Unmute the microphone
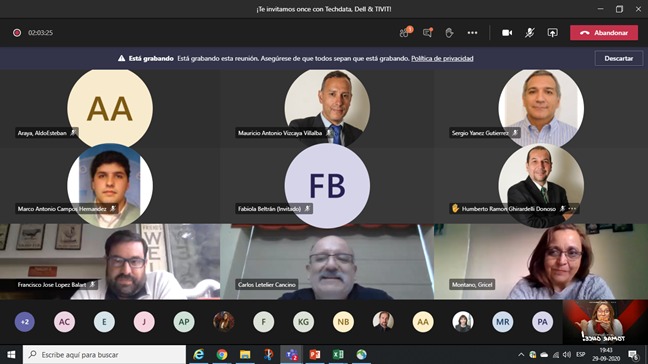The width and height of the screenshot is (648, 364). 529,33
